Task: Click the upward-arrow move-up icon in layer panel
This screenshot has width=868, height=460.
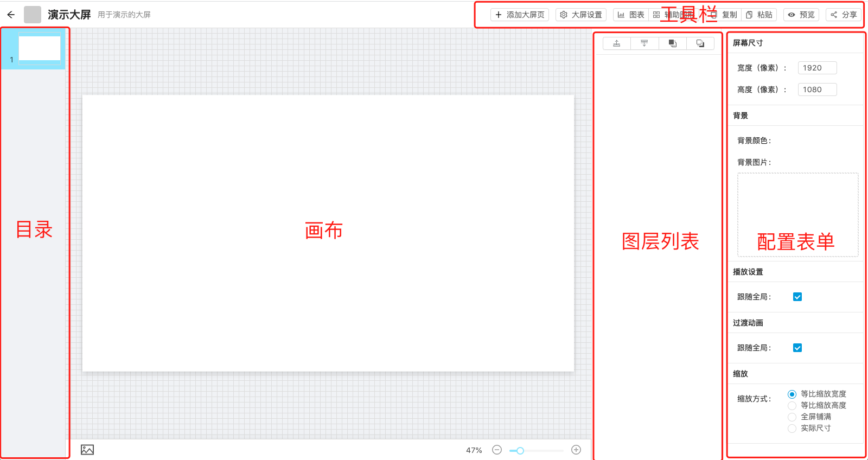Action: pos(617,43)
